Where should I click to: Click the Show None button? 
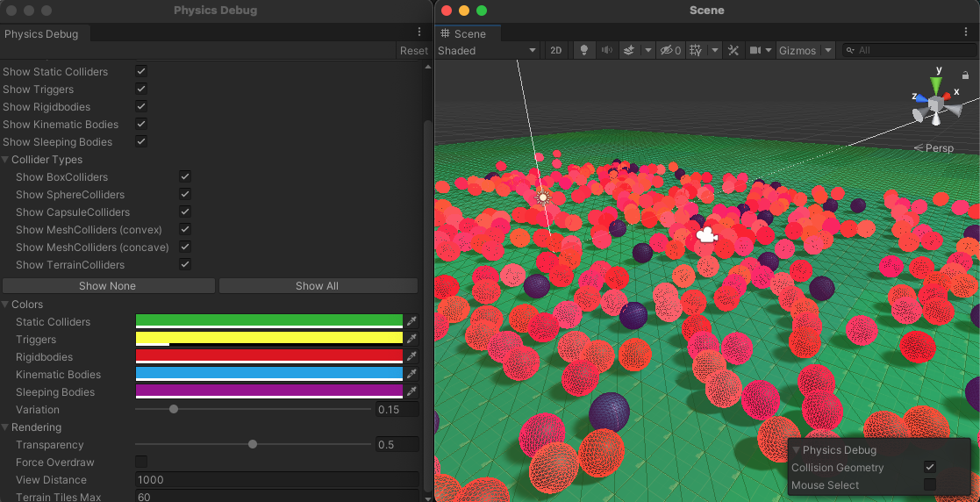pyautogui.click(x=108, y=286)
